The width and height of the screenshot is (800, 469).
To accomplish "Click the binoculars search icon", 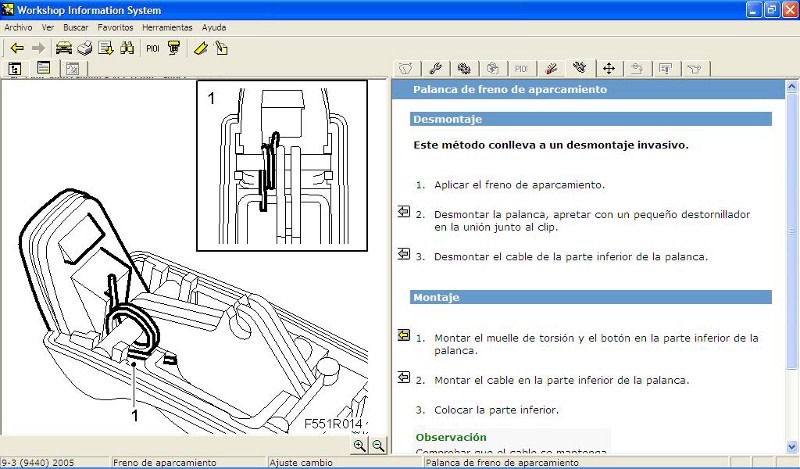I will [127, 47].
